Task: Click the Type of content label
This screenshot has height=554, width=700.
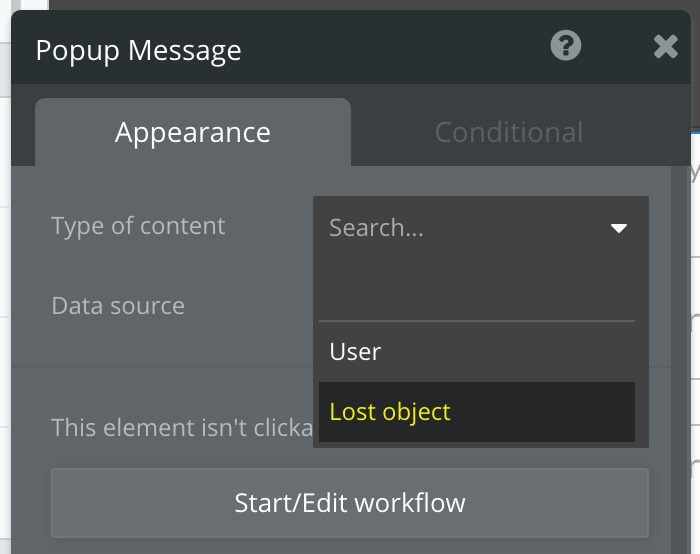Action: pyautogui.click(x=138, y=226)
